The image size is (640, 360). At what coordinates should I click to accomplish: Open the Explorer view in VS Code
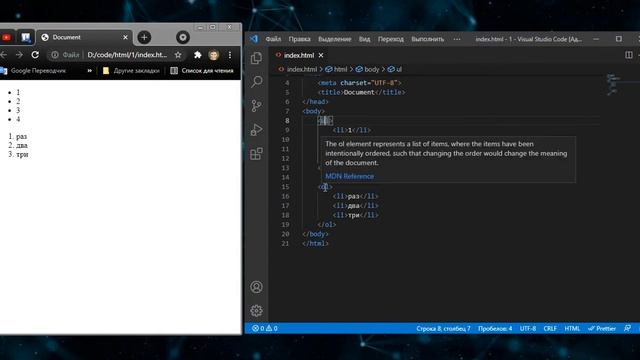click(x=256, y=58)
